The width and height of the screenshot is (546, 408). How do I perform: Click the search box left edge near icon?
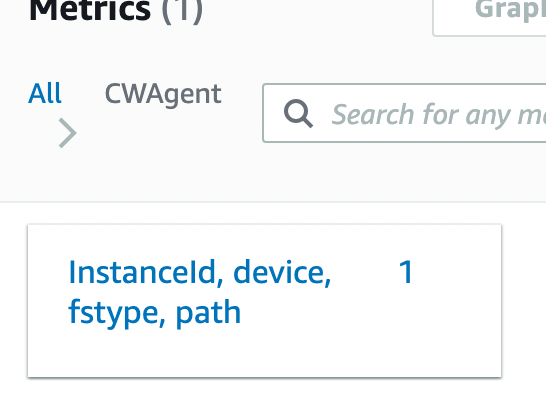pos(273,113)
